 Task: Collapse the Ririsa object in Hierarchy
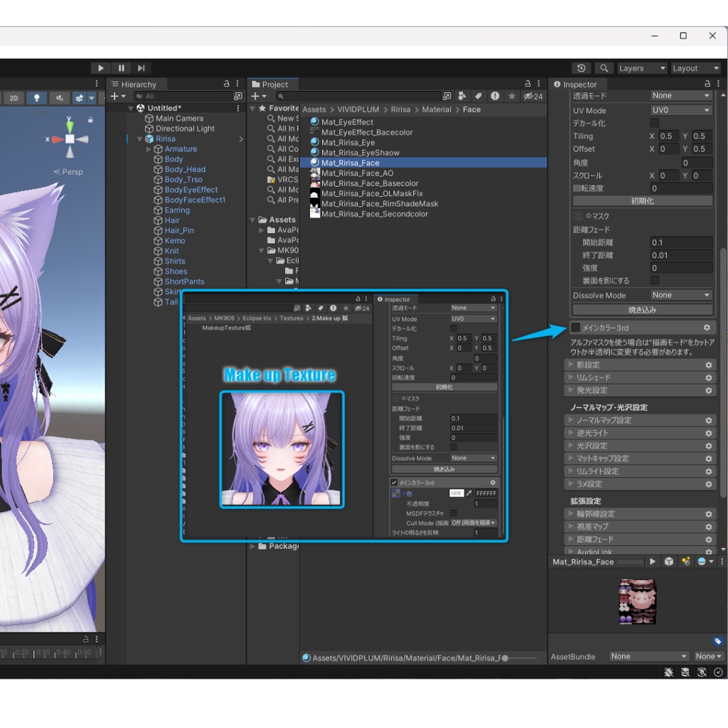tap(139, 139)
